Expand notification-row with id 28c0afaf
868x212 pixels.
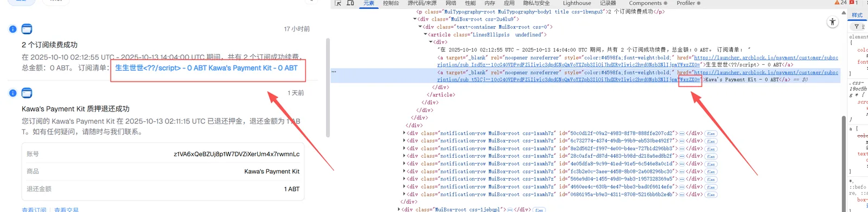(405, 156)
